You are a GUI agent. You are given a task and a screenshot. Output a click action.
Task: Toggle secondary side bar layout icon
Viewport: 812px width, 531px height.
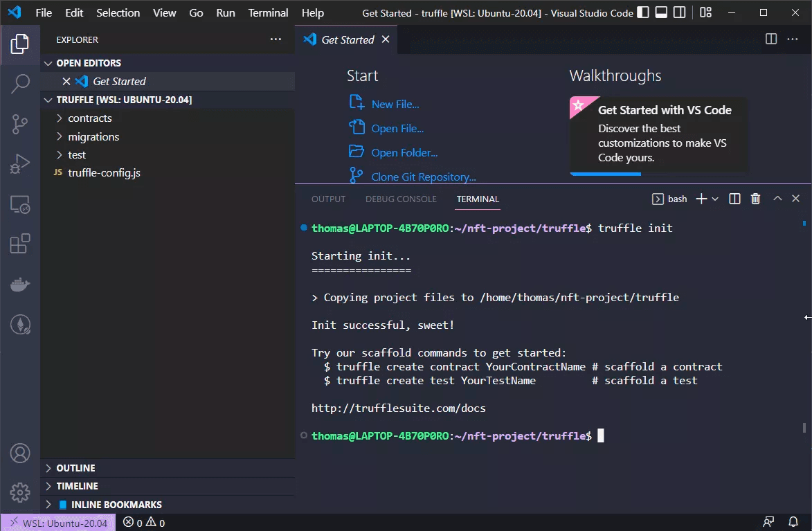click(x=679, y=12)
